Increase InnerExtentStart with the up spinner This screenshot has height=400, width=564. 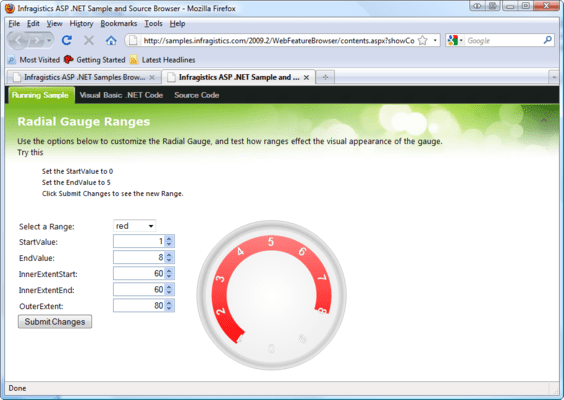click(x=169, y=270)
